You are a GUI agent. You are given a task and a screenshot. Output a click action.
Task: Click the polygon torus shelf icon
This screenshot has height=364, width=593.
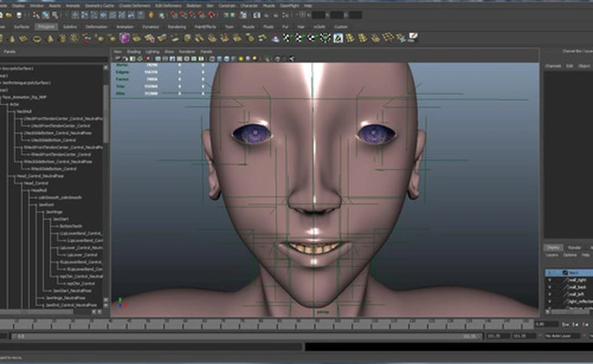tap(36, 39)
